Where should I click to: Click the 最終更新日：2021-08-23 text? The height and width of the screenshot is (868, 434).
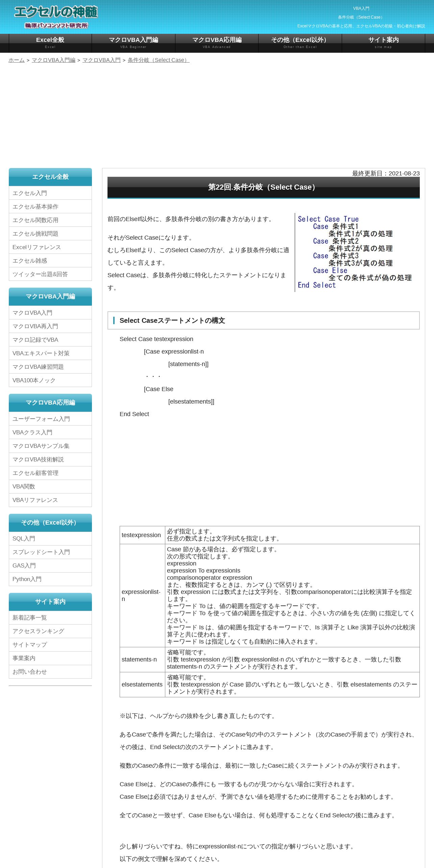pos(386,173)
